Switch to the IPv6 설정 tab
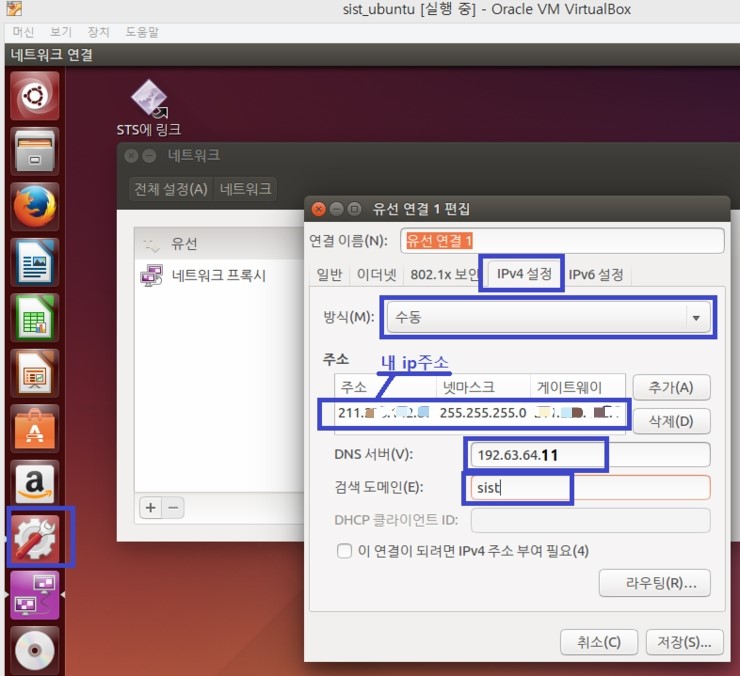 point(596,274)
